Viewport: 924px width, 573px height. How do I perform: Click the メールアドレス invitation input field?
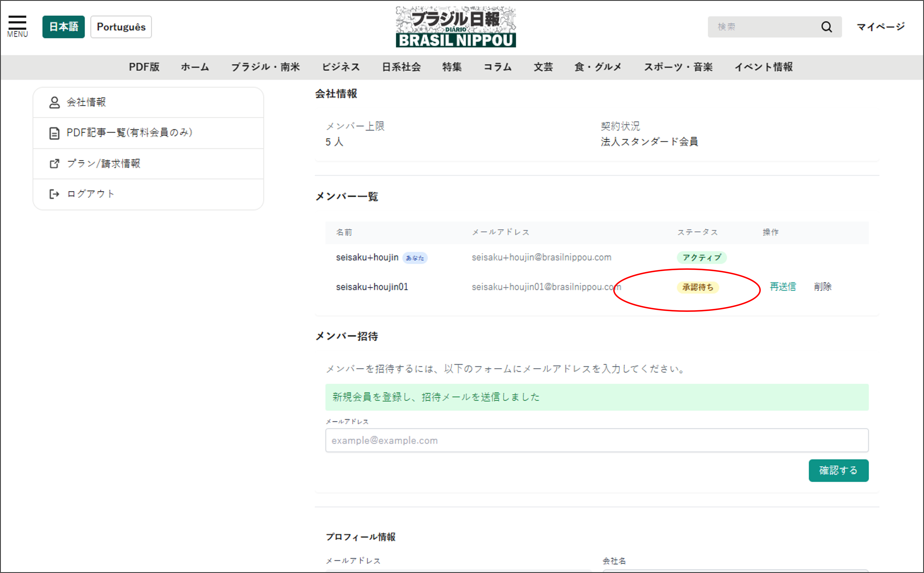point(597,440)
